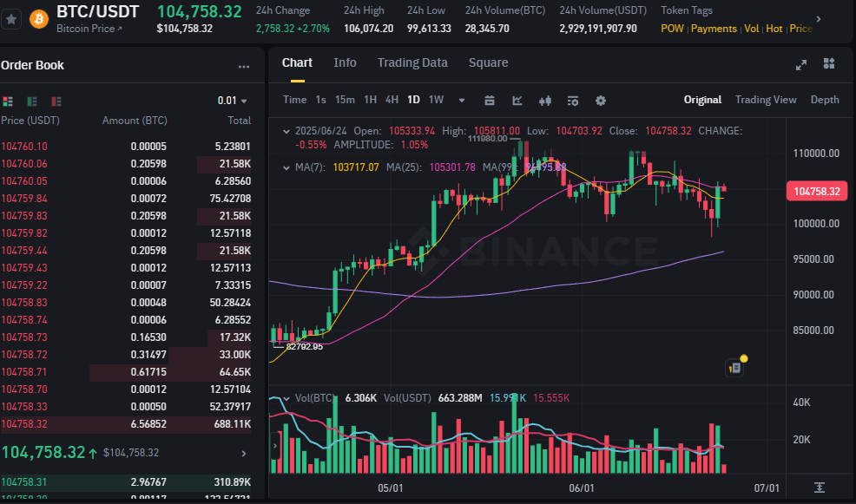Click the 05/01 date label on time axis

[x=391, y=488]
